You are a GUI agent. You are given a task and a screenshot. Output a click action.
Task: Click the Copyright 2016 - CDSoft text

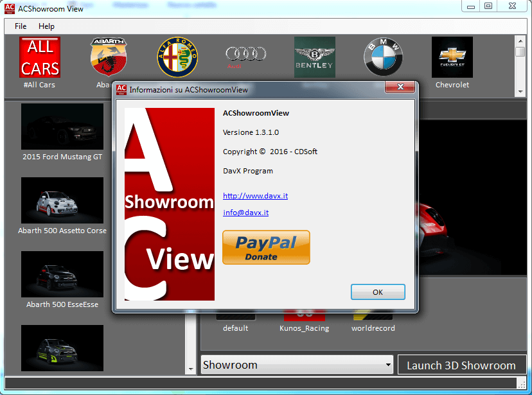270,152
